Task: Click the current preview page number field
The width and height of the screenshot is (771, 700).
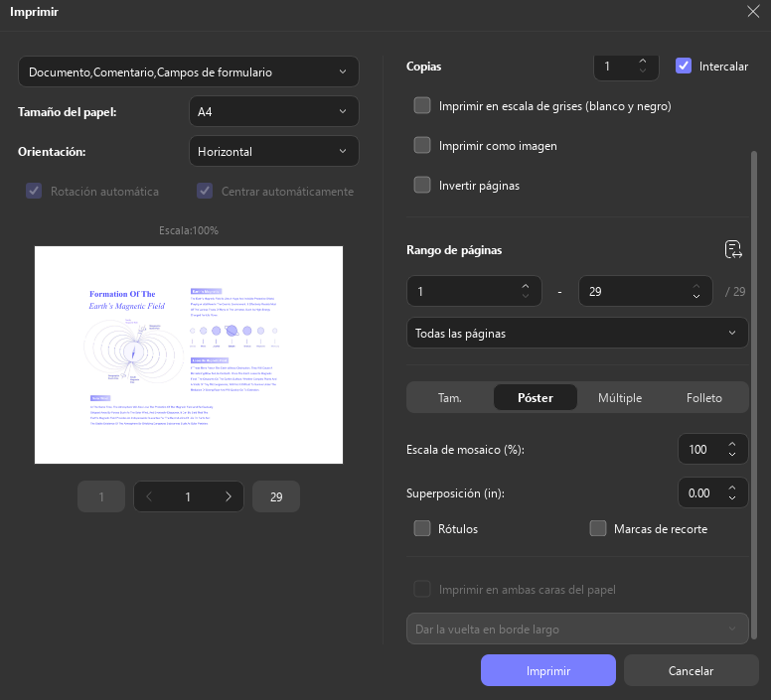Action: 188,496
